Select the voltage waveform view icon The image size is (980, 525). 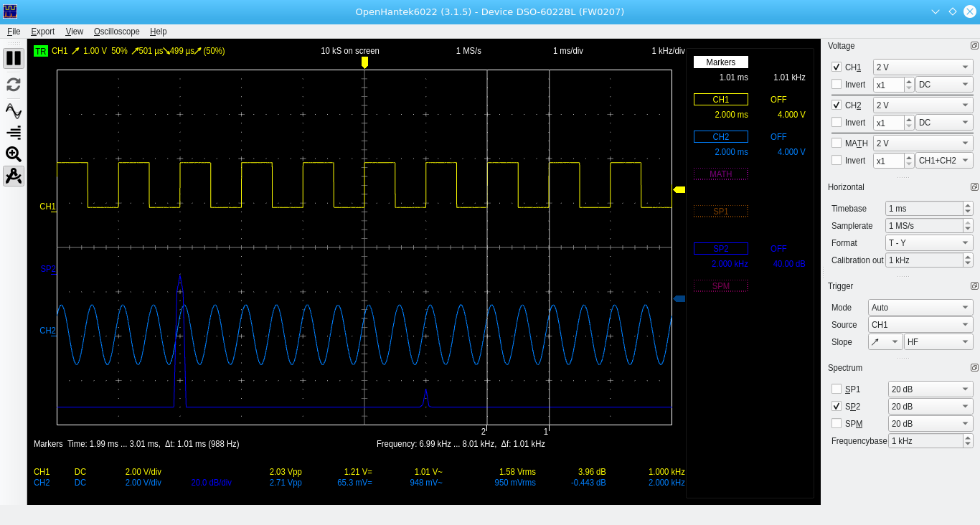point(13,110)
